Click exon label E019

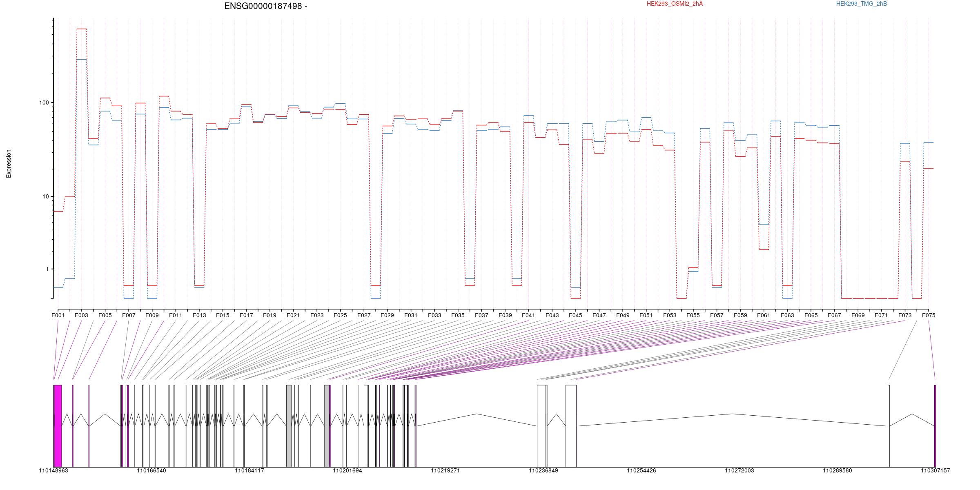(269, 315)
